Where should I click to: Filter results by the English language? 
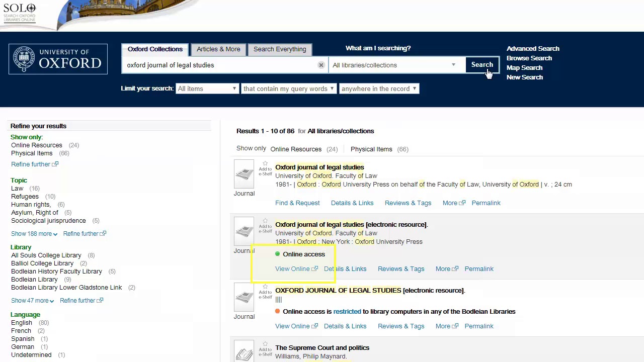pyautogui.click(x=22, y=323)
